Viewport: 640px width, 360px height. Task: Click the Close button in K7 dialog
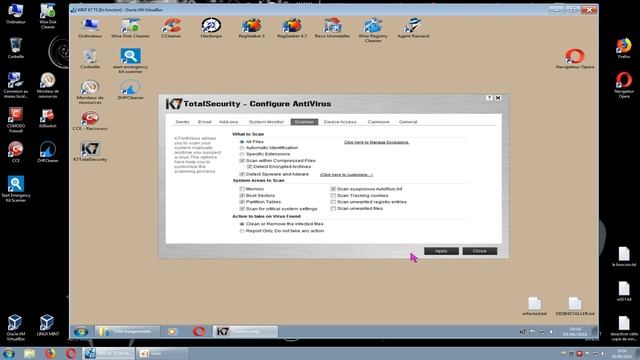click(x=480, y=251)
